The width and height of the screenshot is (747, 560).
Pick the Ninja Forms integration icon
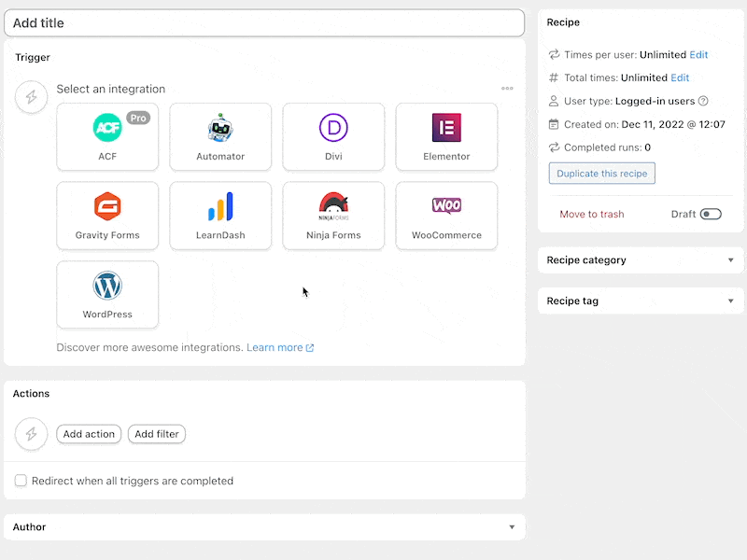coord(333,206)
